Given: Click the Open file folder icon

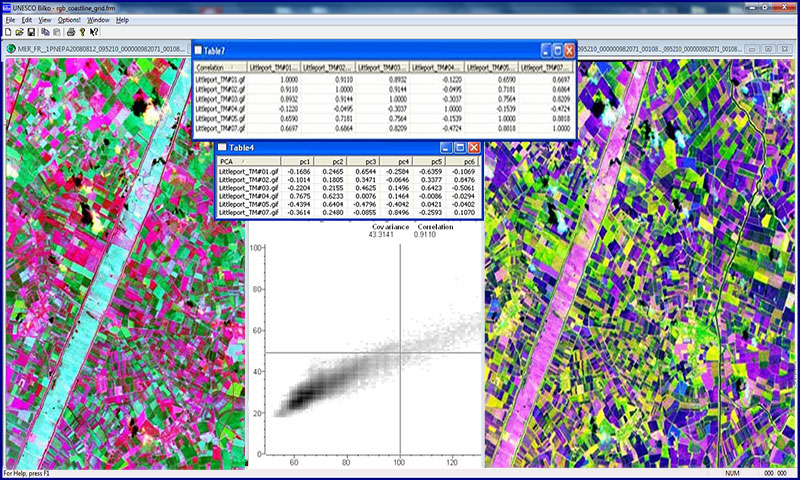Looking at the screenshot, I should 19,32.
